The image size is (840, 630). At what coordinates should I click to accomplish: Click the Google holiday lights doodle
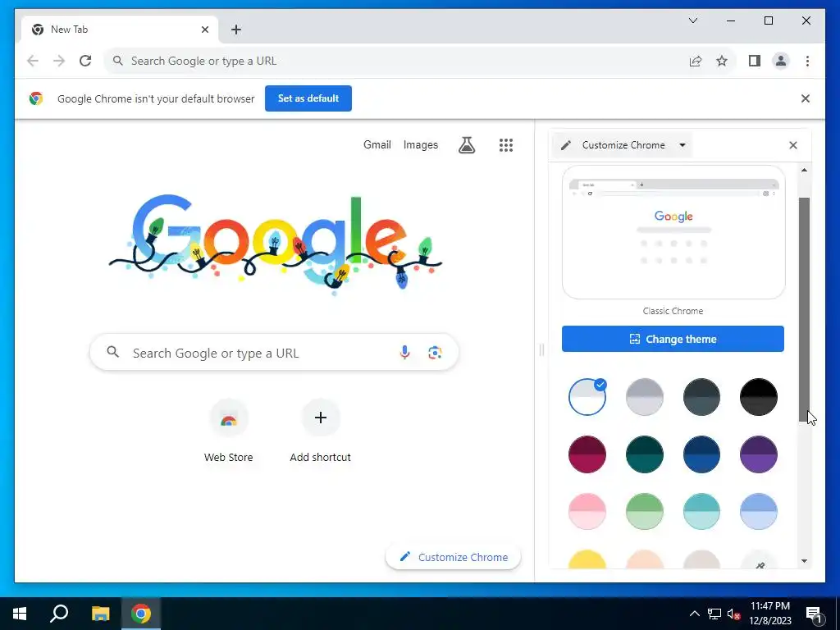click(276, 243)
